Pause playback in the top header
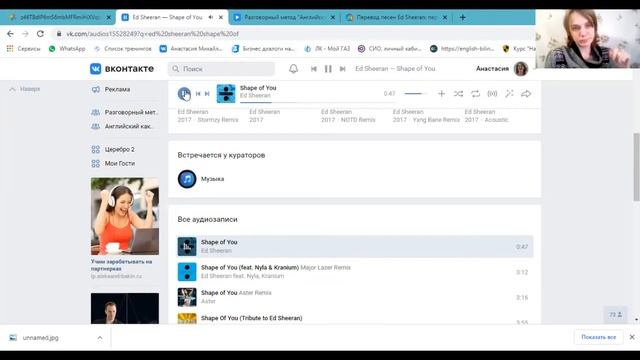The width and height of the screenshot is (640, 360). click(328, 69)
